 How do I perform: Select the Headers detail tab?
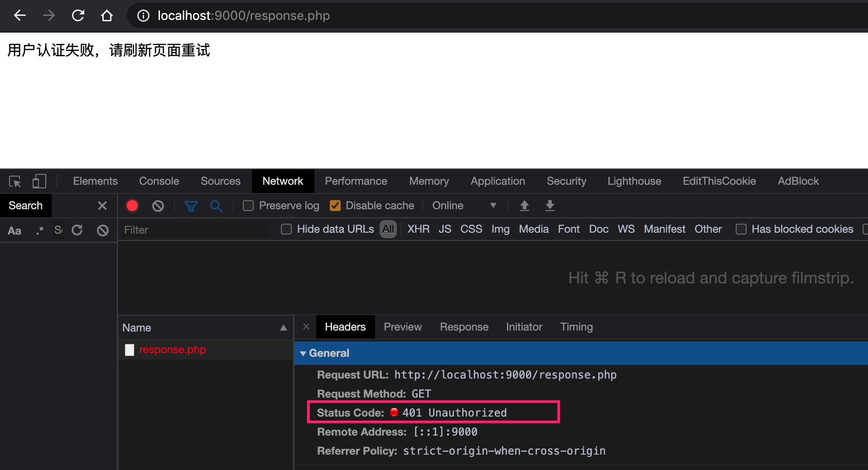[345, 327]
